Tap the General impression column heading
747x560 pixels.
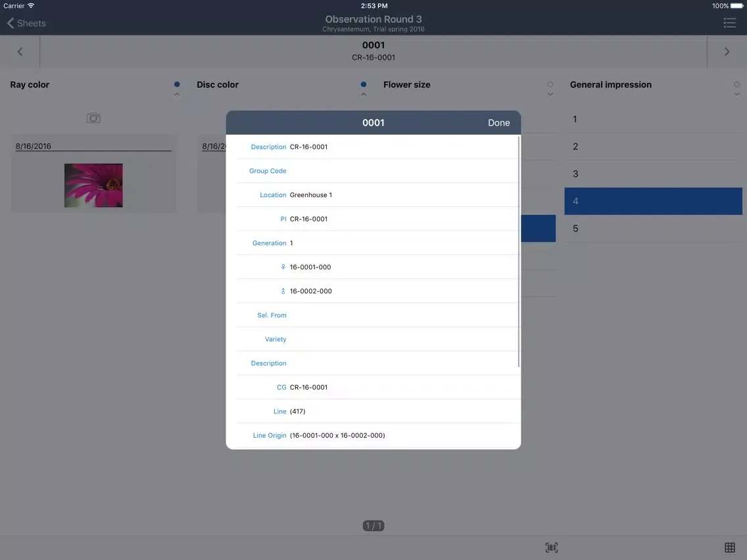pos(611,85)
